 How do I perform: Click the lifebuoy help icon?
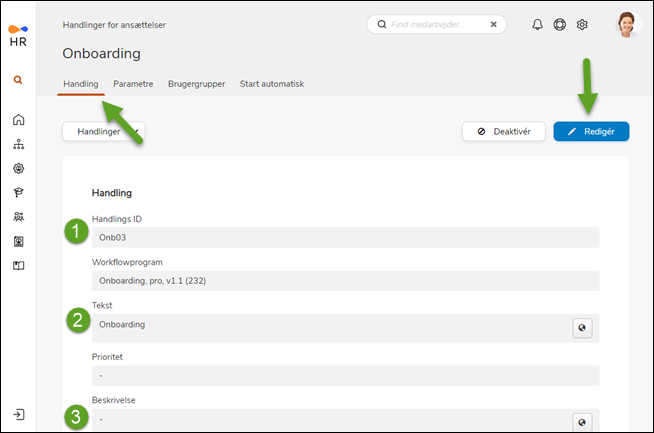coord(559,25)
